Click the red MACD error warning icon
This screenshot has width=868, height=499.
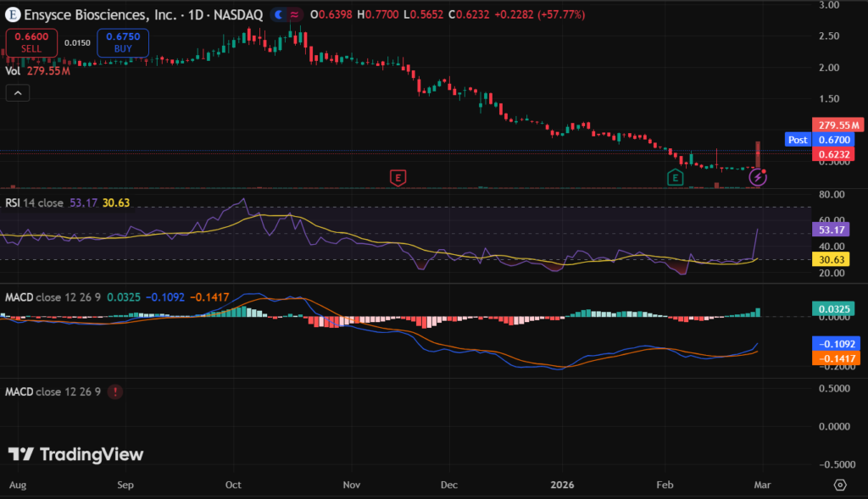pos(114,391)
